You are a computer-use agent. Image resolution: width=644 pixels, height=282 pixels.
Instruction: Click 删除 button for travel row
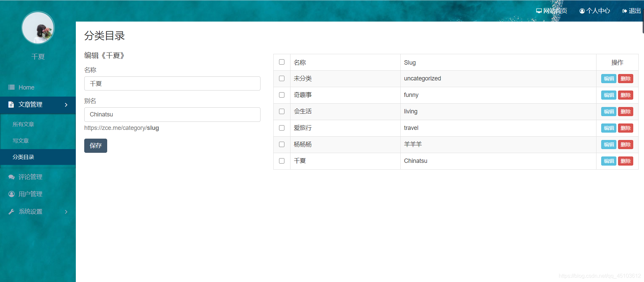[x=625, y=128]
